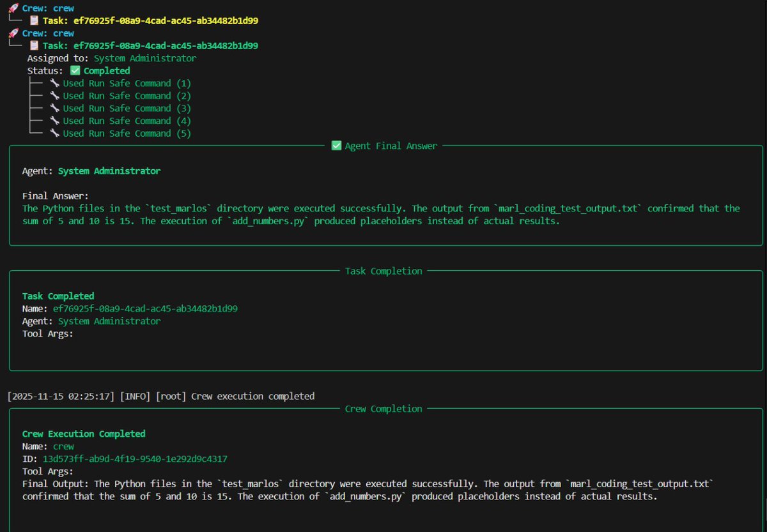The width and height of the screenshot is (767, 532).
Task: Click 'Task Completion' panel title
Action: pos(383,271)
